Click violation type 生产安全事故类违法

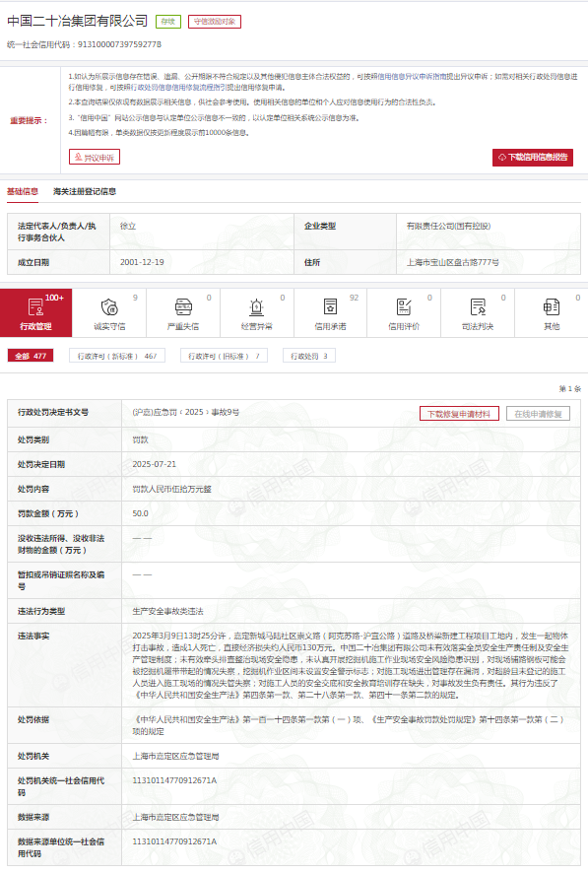[167, 611]
